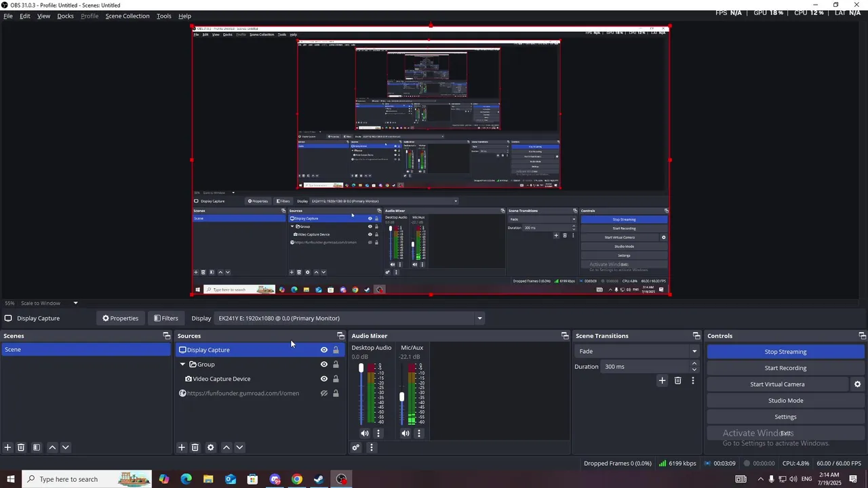868x488 pixels.
Task: Open the Tools menu
Action: tap(164, 16)
